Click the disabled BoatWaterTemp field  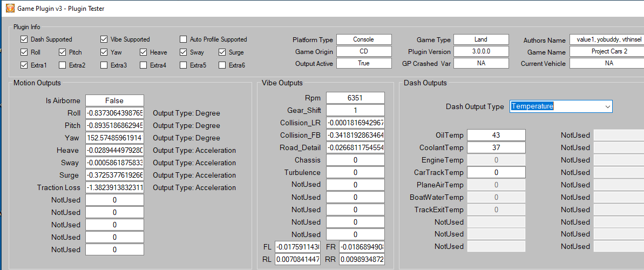496,197
